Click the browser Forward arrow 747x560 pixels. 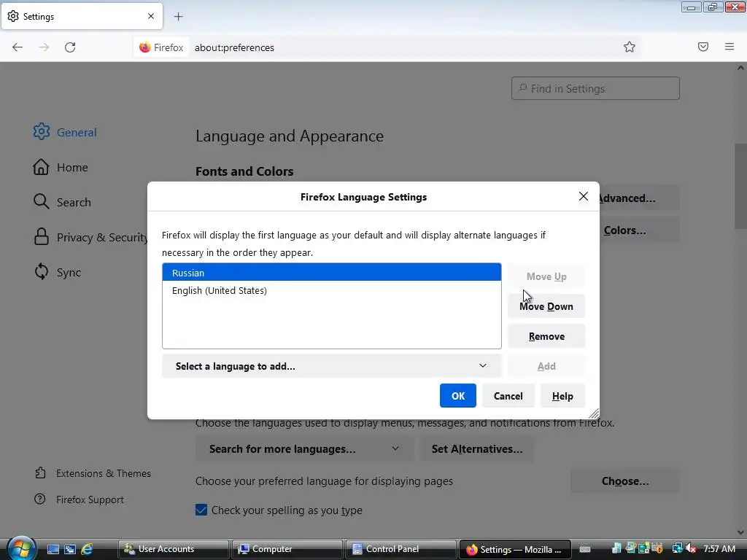pyautogui.click(x=44, y=47)
